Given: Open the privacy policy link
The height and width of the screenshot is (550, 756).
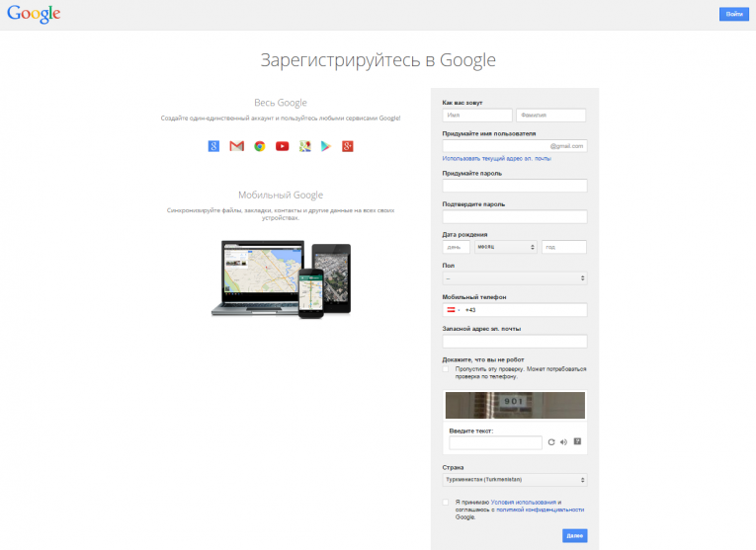Looking at the screenshot, I should (540, 510).
